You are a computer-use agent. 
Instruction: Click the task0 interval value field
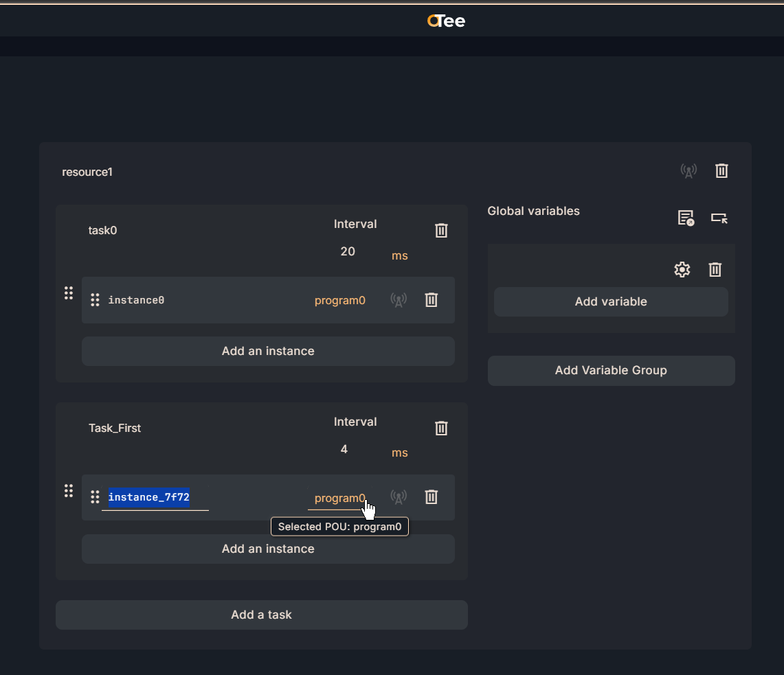point(348,251)
